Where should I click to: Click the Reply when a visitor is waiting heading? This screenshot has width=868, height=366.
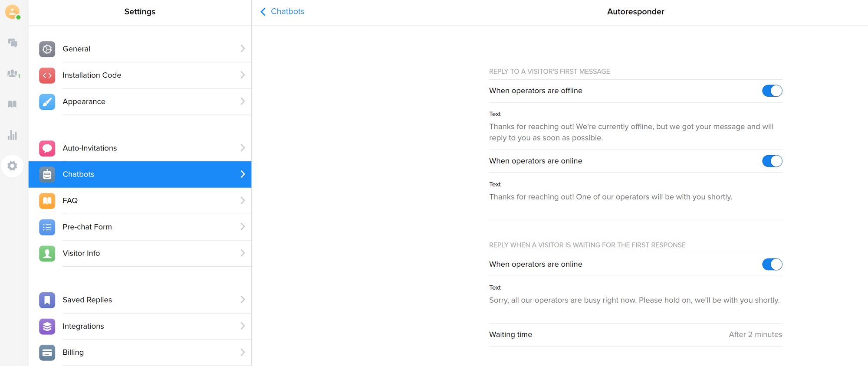[587, 245]
